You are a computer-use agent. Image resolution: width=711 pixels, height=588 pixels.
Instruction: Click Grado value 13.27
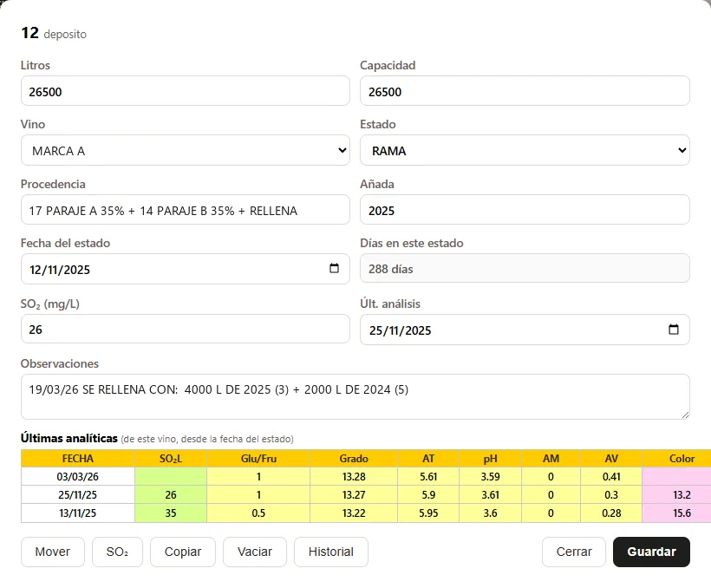coord(354,494)
